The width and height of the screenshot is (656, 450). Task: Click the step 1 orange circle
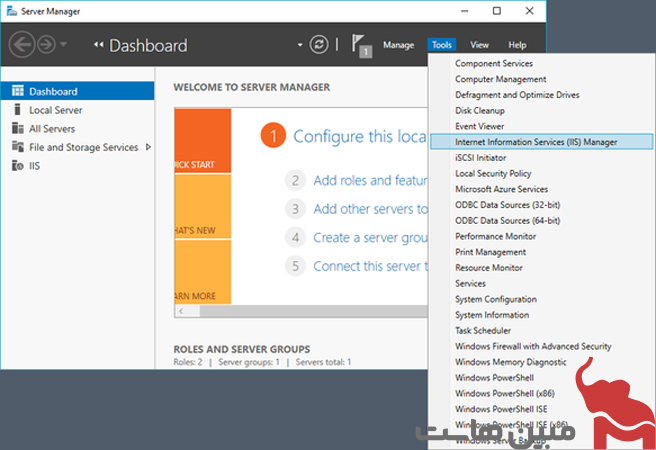tap(273, 136)
